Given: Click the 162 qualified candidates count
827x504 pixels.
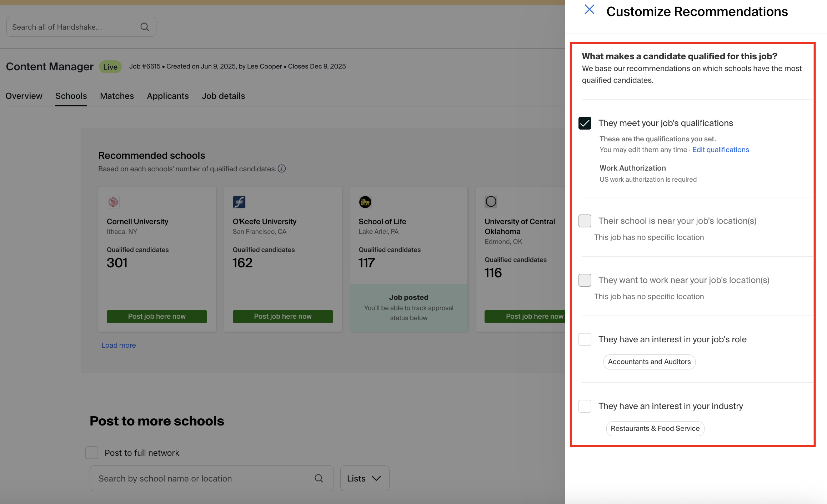Looking at the screenshot, I should tap(242, 263).
